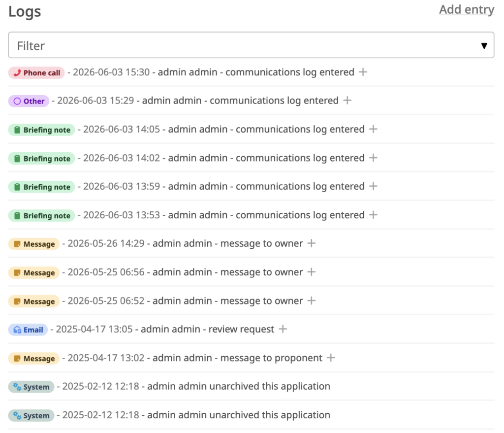Click the Briefing note badge at 13:53
The width and height of the screenshot is (504, 433).
[x=41, y=215]
